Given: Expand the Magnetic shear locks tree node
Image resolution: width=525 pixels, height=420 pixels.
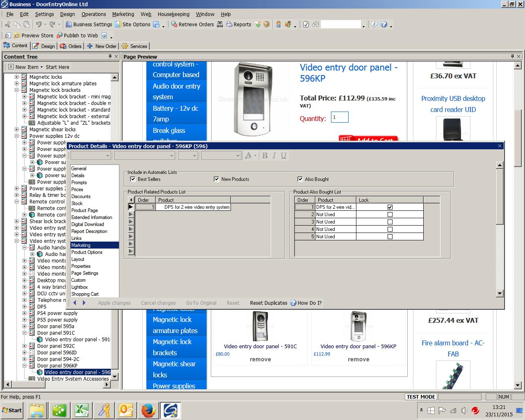Looking at the screenshot, I should [x=17, y=130].
